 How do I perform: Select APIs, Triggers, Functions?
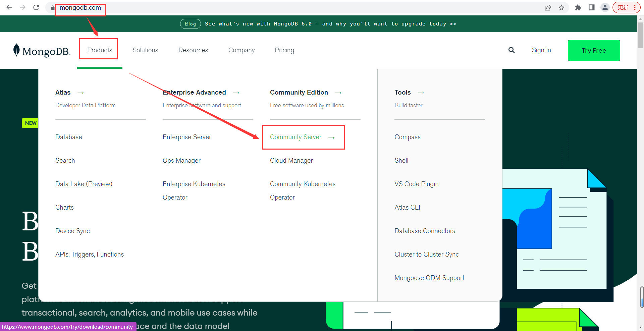(90, 254)
